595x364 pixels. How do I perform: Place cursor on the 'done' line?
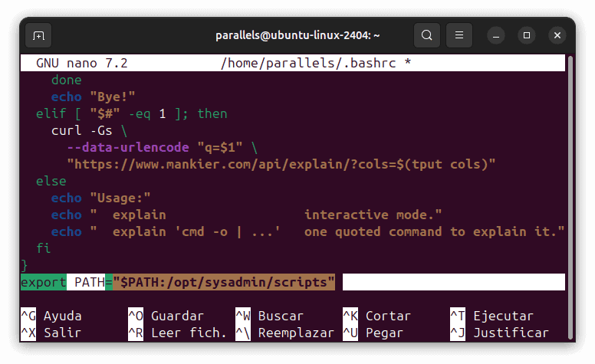click(x=67, y=80)
